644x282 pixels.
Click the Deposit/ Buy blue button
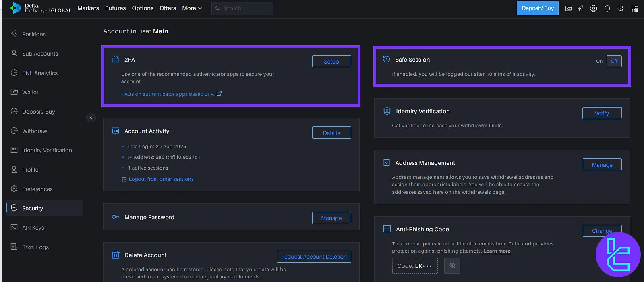tap(538, 8)
